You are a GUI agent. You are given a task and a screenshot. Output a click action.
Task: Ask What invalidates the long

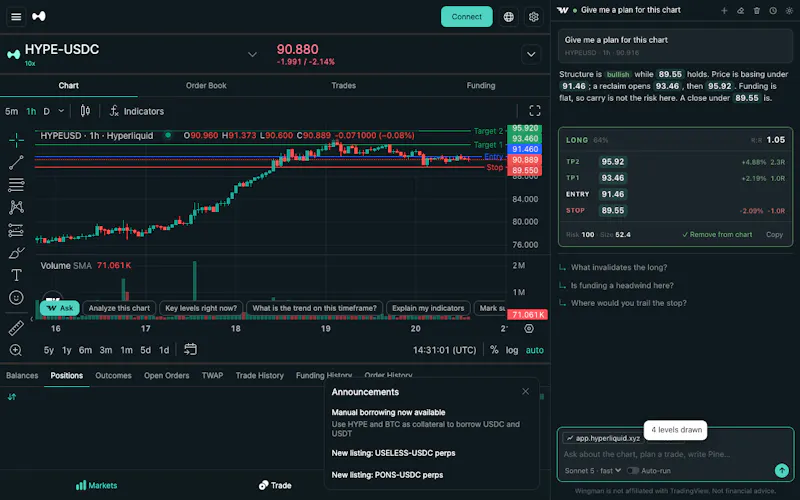[618, 267]
